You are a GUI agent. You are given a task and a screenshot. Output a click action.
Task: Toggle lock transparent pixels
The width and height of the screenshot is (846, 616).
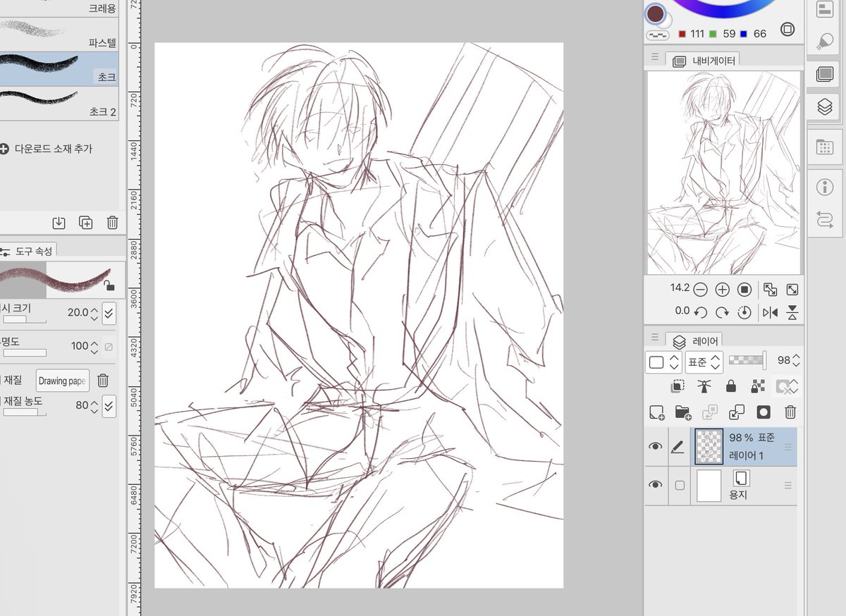click(758, 386)
